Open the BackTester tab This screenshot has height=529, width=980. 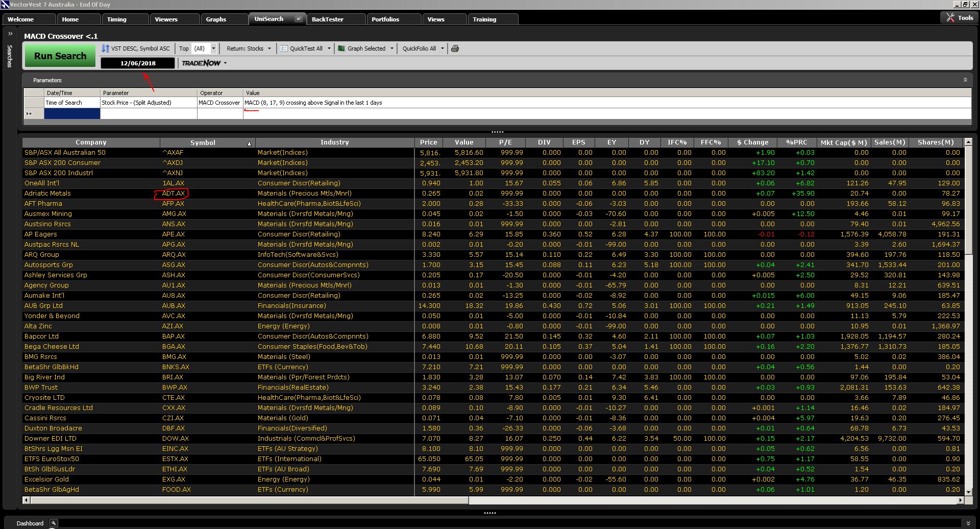336,19
